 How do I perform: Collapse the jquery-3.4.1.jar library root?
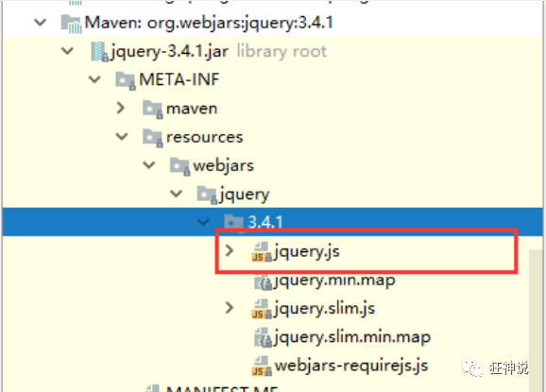67,52
